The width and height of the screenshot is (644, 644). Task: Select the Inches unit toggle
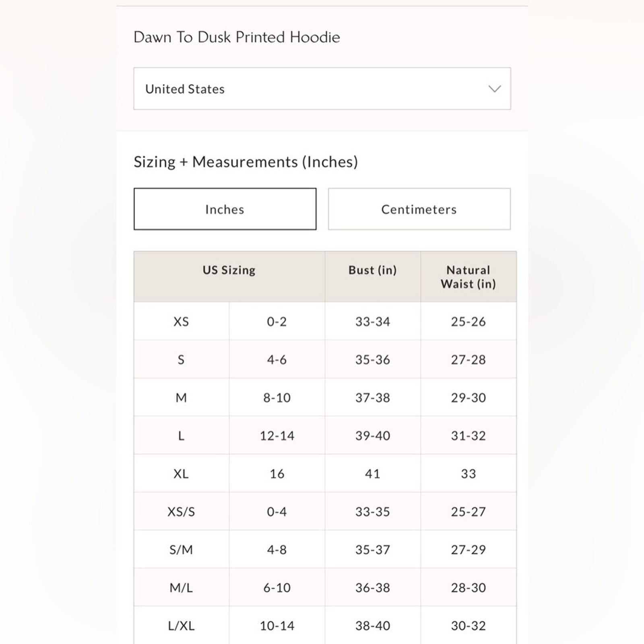[225, 209]
